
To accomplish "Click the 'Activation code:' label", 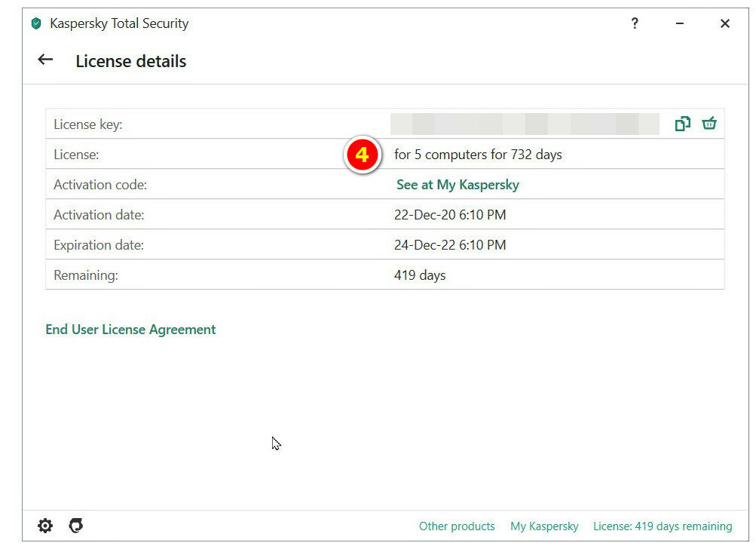I will coord(100,185).
